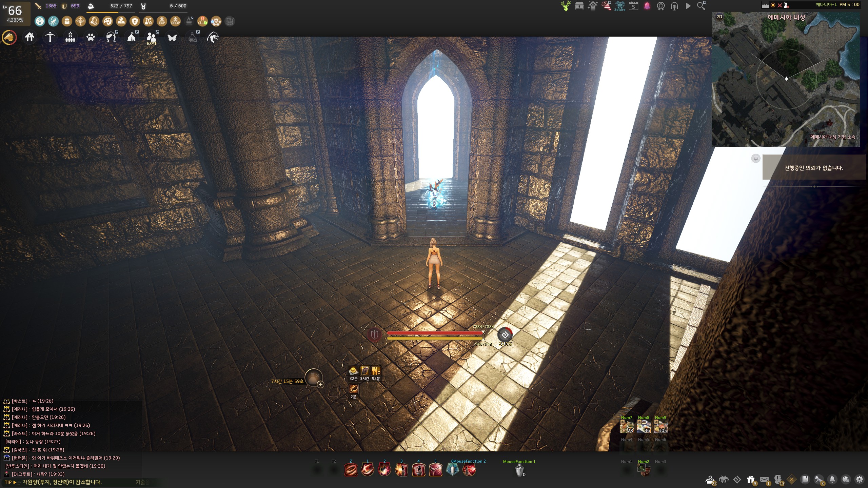This screenshot has width=868, height=488.
Task: Click the Num2 quick slot item
Action: (x=644, y=470)
